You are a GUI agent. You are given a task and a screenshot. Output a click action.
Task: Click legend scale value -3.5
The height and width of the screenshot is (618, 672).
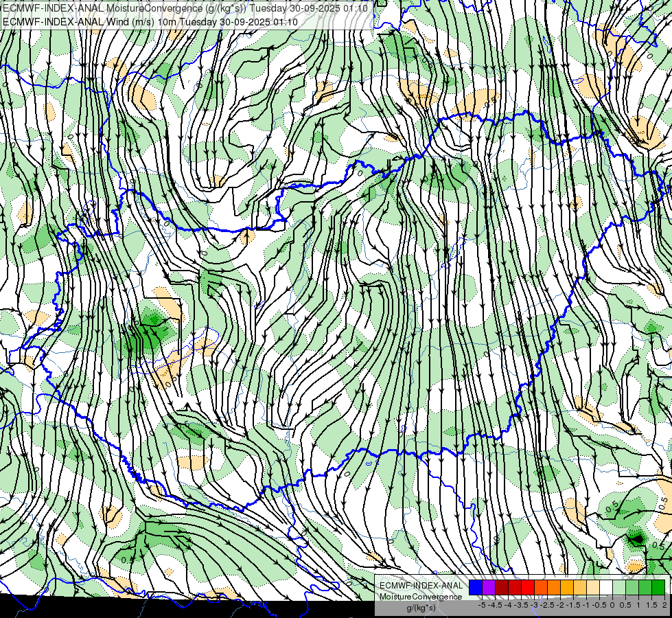pyautogui.click(x=521, y=605)
